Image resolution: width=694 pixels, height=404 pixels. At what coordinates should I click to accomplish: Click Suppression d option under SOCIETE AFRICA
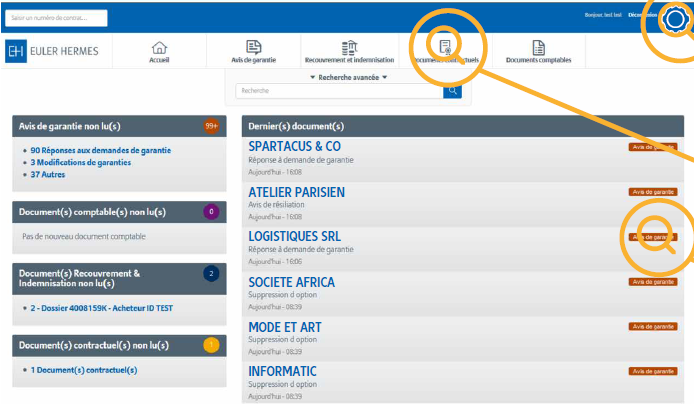click(282, 294)
